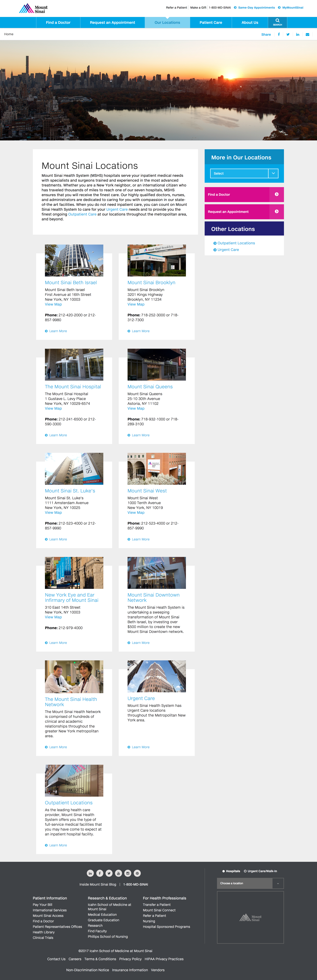Open the footer LinkedIn circle icon
This screenshot has width=317, height=980.
coord(90,873)
